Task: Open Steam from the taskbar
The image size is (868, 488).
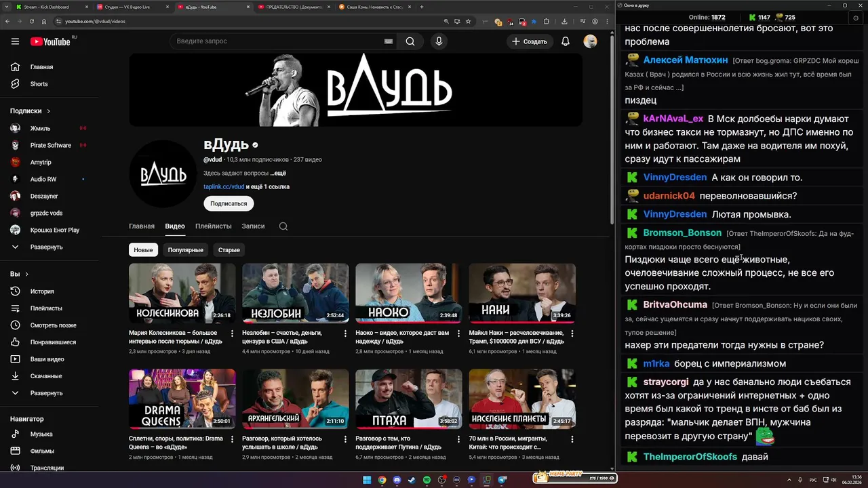Action: (412, 480)
